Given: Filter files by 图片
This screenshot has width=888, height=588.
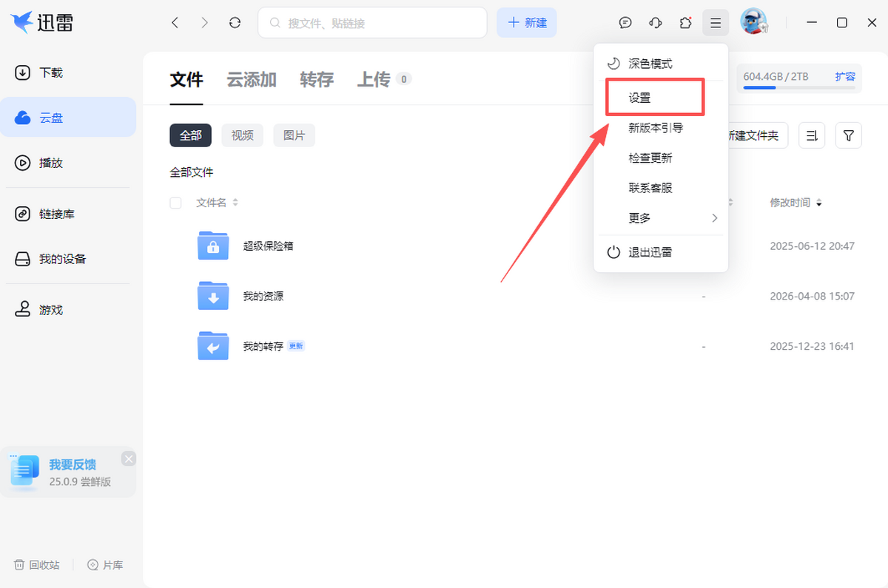Looking at the screenshot, I should pos(294,135).
